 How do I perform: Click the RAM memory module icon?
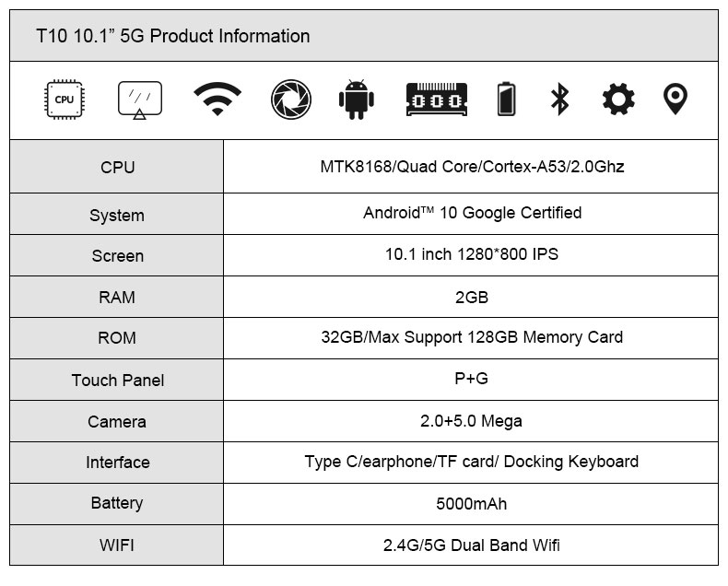(437, 100)
